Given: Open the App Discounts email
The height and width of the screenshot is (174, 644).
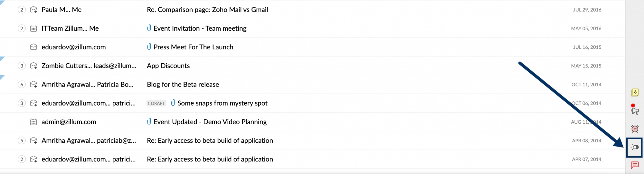Looking at the screenshot, I should [x=168, y=66].
